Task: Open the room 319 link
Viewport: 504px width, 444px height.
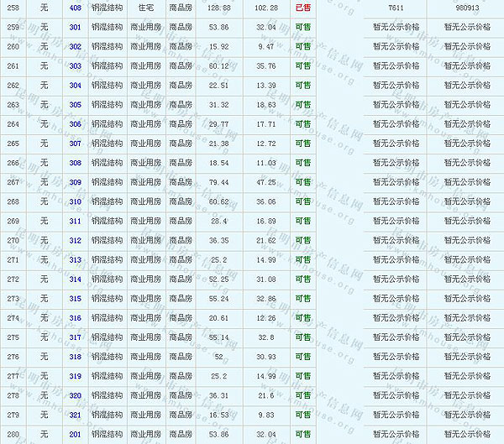Action: (76, 376)
